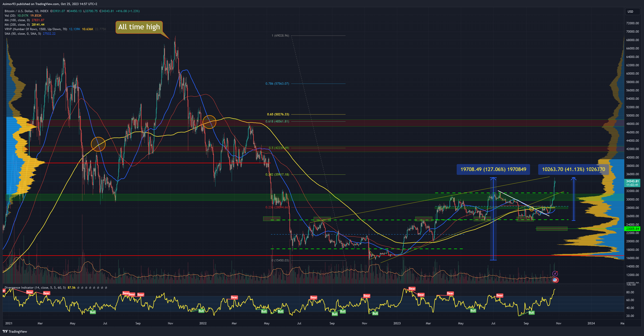
Task: Click the 19708.49 (127.06%) measurement label
Action: point(493,169)
